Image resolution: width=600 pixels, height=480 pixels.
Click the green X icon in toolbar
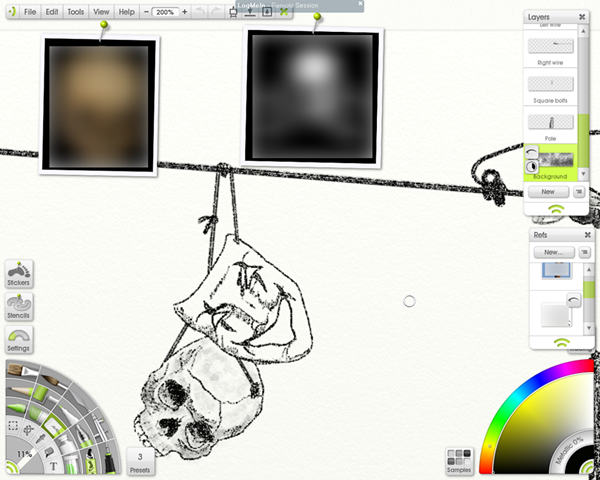coord(284,12)
